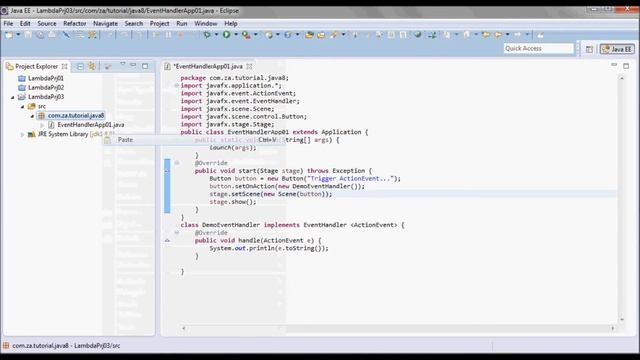This screenshot has height=360, width=640.
Task: Click the Open Type folder icon in toolbar
Action: [x=309, y=35]
